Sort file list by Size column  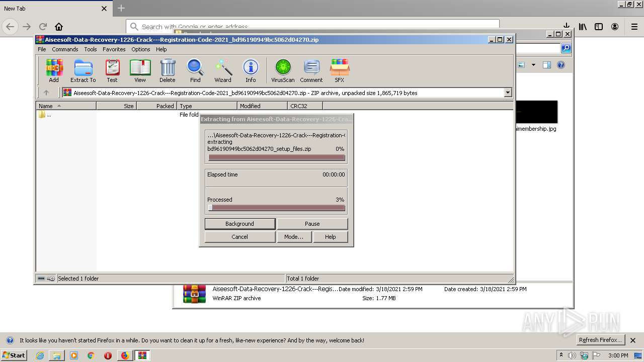coord(116,106)
